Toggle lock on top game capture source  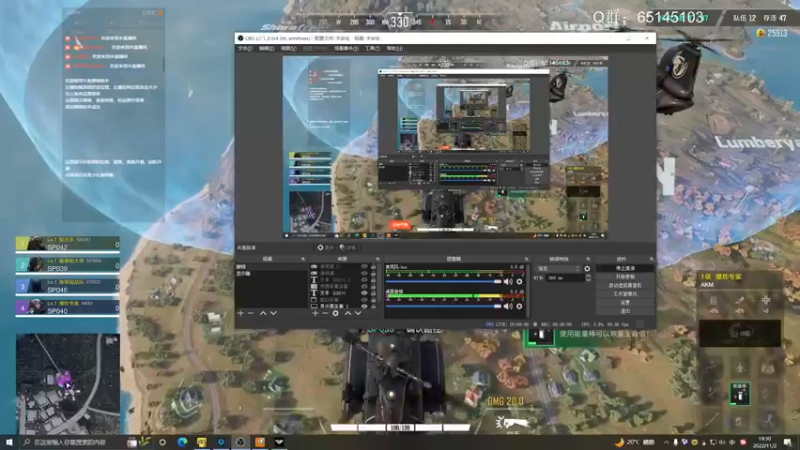coord(373,266)
